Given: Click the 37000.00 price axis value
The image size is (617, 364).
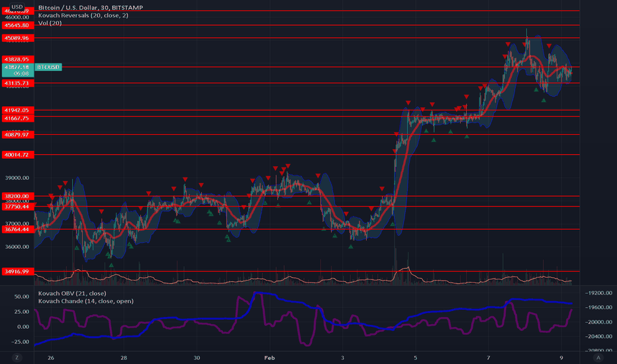Looking at the screenshot, I should (17, 224).
